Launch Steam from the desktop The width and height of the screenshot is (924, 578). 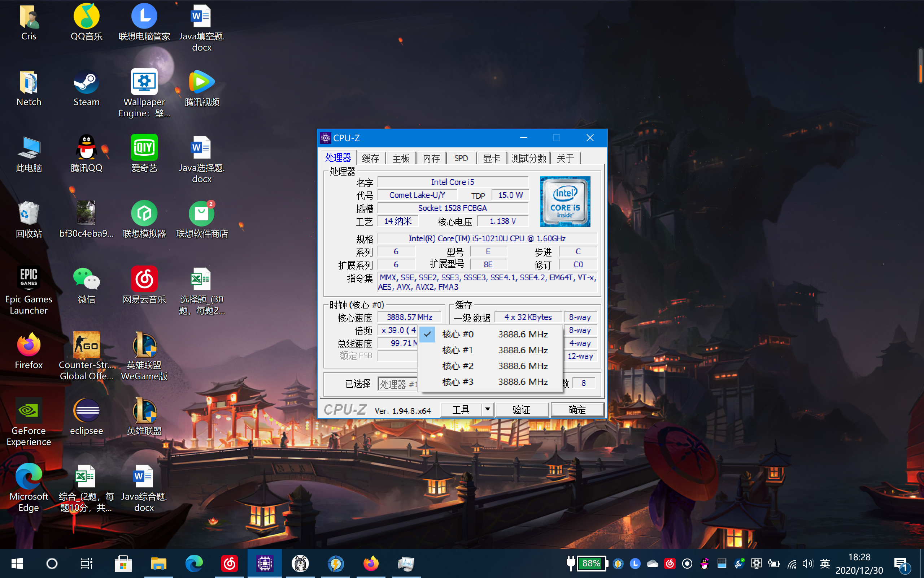coord(86,82)
